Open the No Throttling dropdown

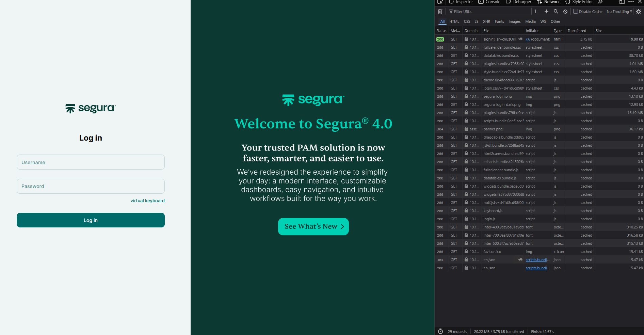pos(619,12)
